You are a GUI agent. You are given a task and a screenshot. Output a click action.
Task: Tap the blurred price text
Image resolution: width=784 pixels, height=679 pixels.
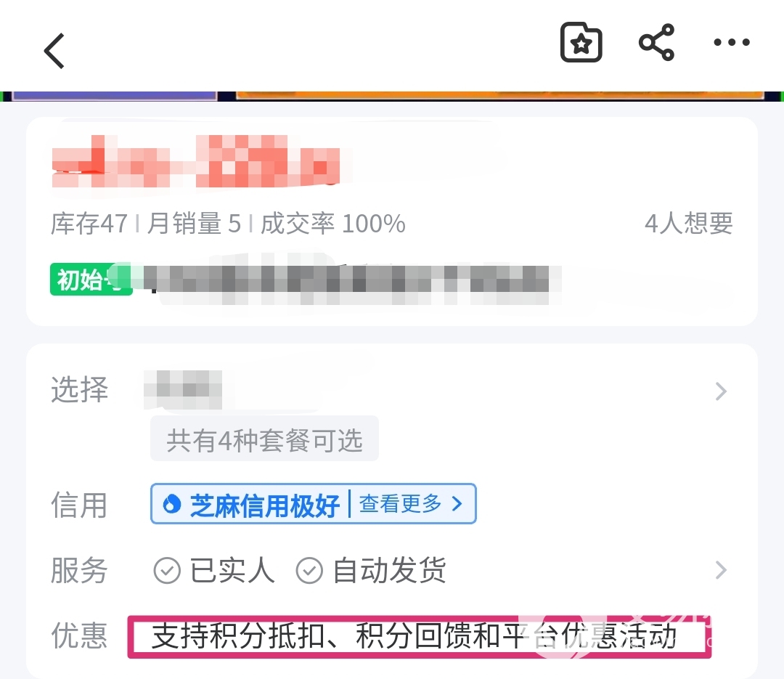pos(195,161)
